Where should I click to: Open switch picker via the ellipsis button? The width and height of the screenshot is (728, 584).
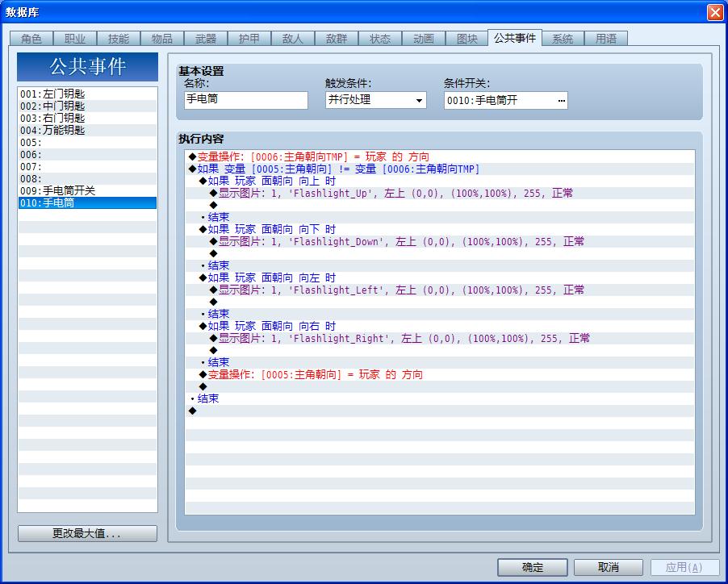click(x=561, y=101)
